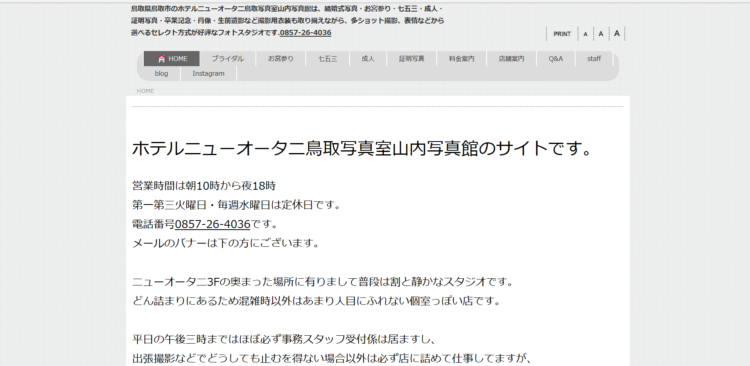Image resolution: width=750 pixels, height=366 pixels.
Task: Click the line starting ニューオータニ3Fの奥まった
Action: point(323,282)
